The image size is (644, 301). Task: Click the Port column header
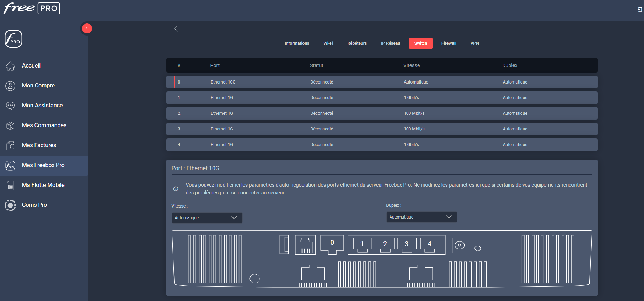pyautogui.click(x=215, y=65)
